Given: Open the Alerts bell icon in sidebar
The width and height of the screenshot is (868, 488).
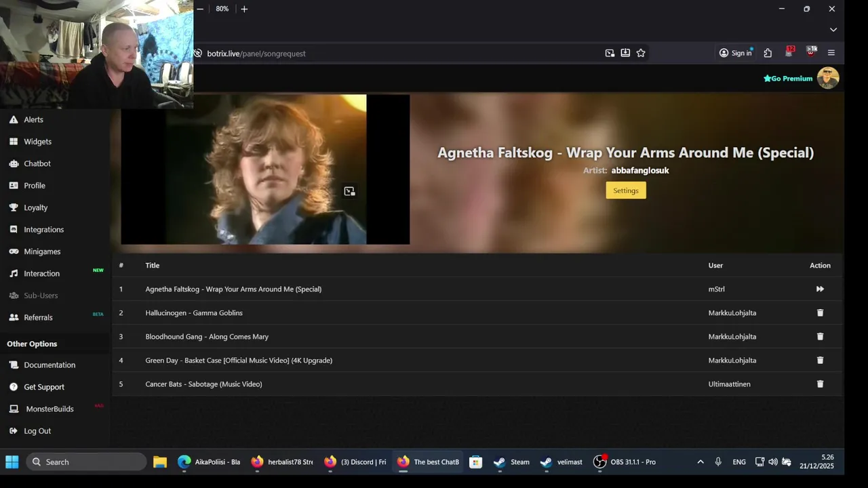Looking at the screenshot, I should [14, 119].
